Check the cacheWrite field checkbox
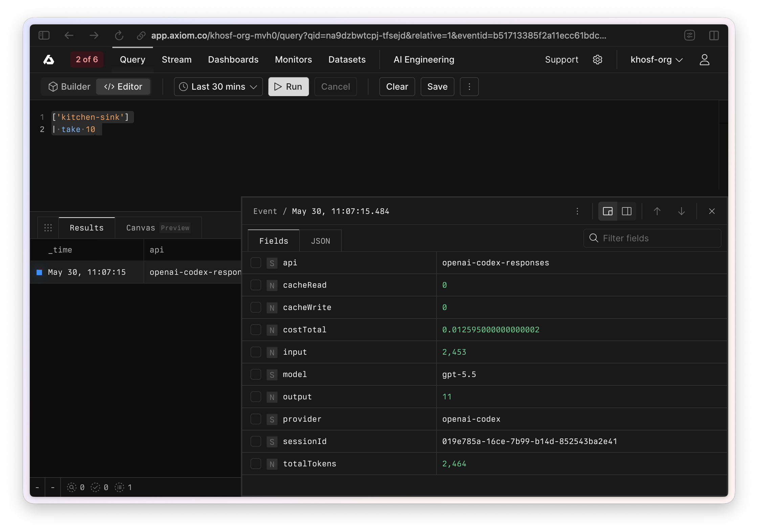758x532 pixels. pos(256,307)
